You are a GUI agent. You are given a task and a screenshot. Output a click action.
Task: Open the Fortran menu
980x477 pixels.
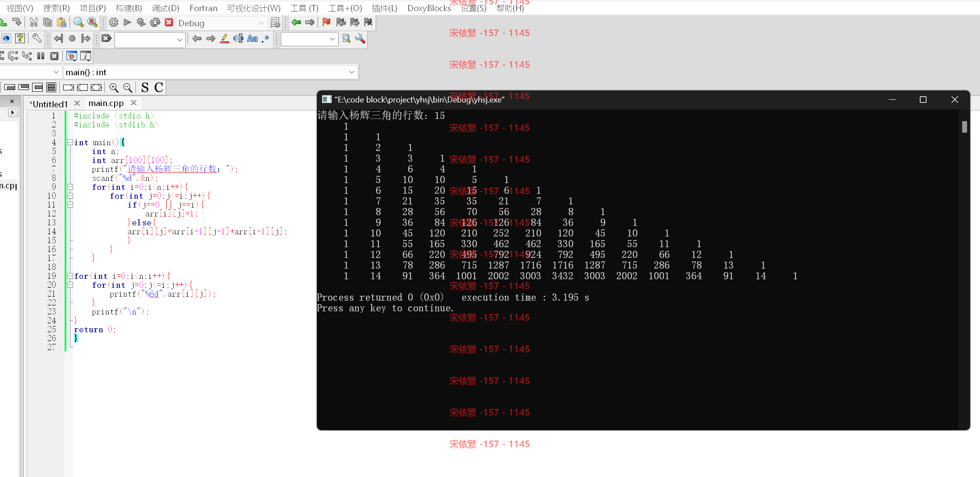point(203,8)
